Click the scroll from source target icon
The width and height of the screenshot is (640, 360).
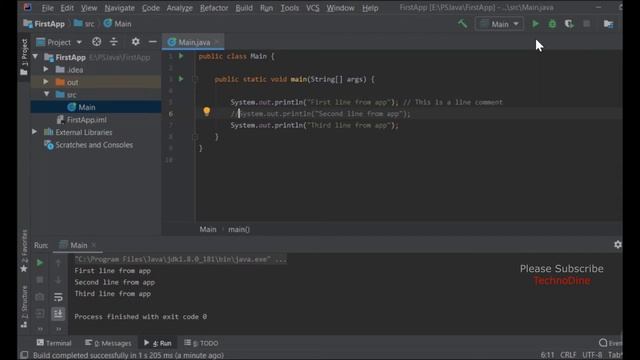96,42
